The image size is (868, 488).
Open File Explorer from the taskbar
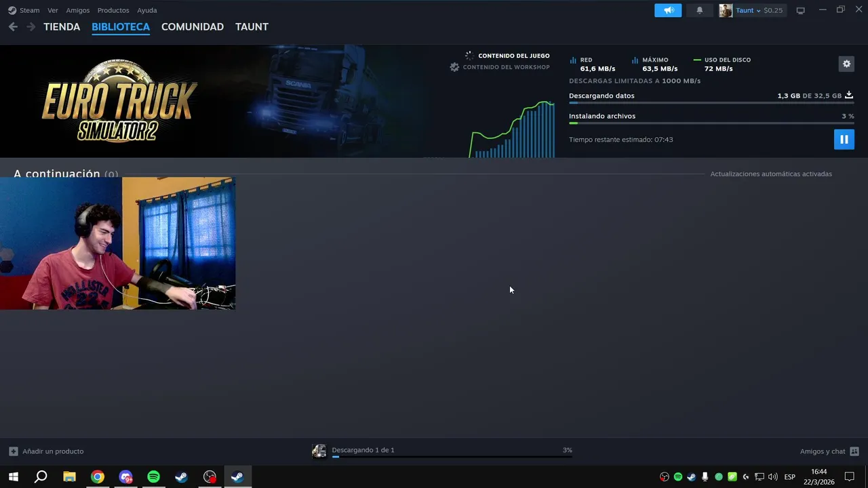69,477
